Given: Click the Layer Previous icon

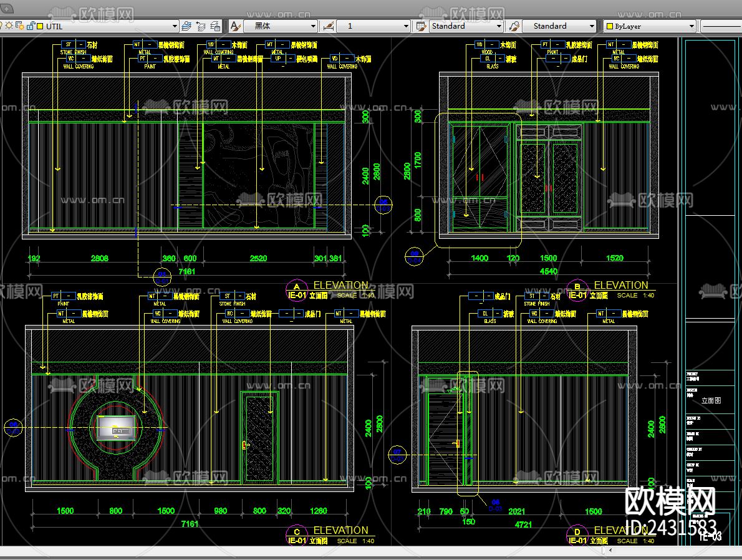Looking at the screenshot, I should 201,26.
